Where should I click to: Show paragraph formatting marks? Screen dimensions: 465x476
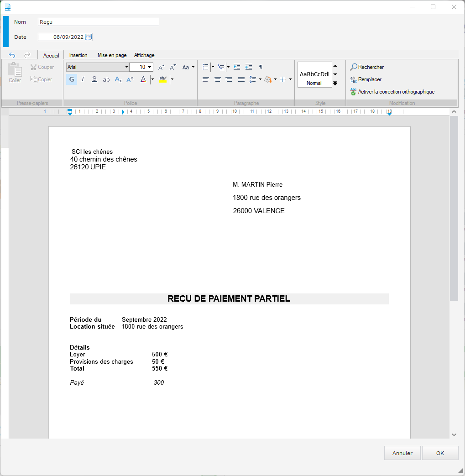coord(261,67)
